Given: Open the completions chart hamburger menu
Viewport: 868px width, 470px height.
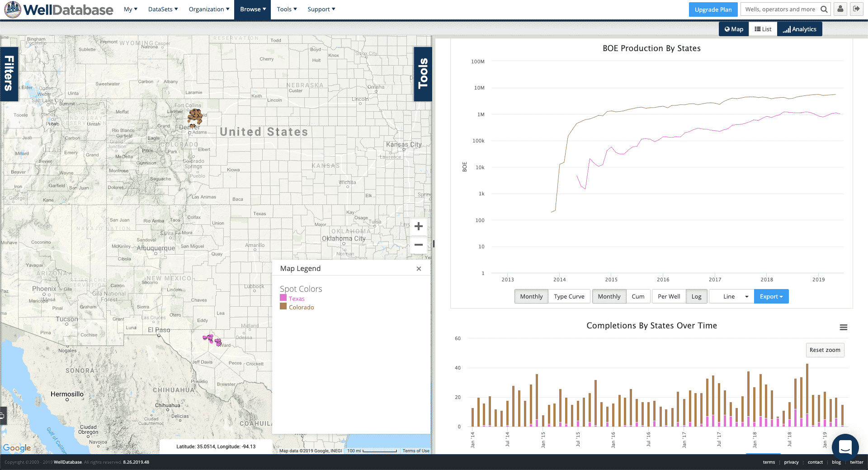Looking at the screenshot, I should (844, 328).
